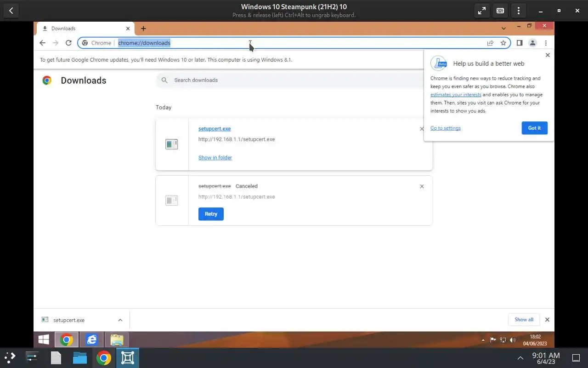Show hidden tray icons in VM

[x=483, y=340]
